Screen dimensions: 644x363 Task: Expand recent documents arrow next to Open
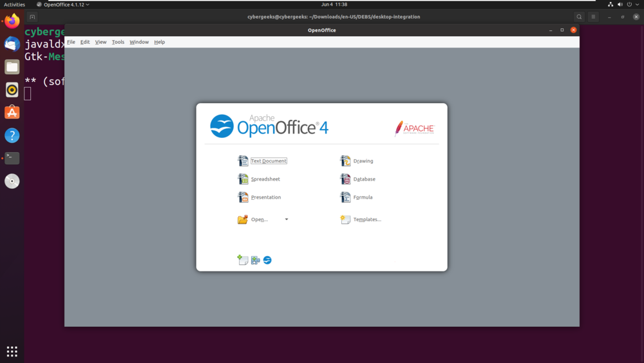tap(287, 219)
